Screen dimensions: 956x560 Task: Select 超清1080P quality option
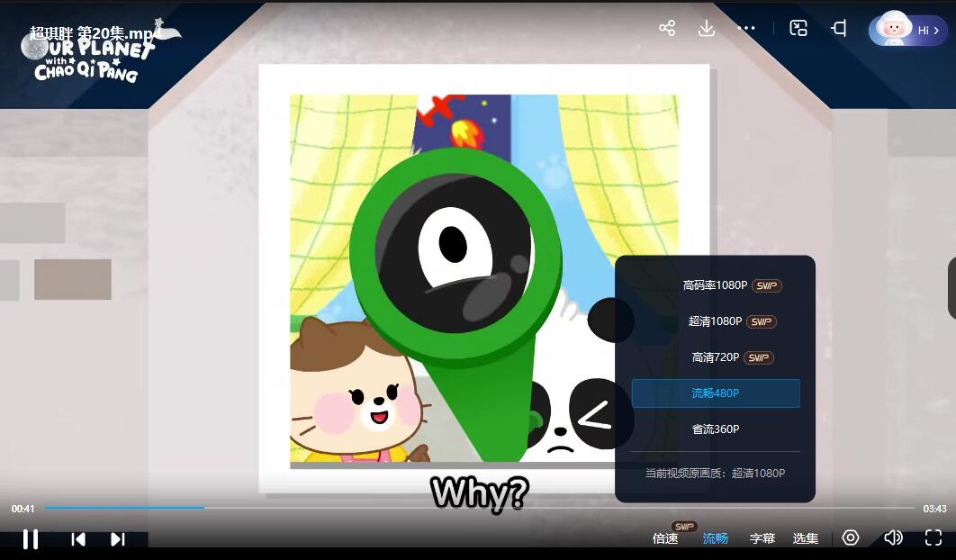tap(716, 321)
